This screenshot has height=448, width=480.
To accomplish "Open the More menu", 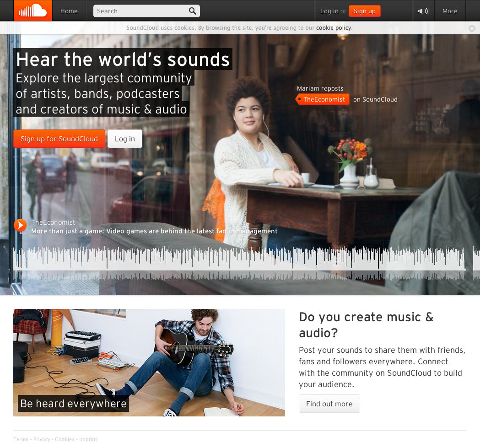I will [449, 11].
